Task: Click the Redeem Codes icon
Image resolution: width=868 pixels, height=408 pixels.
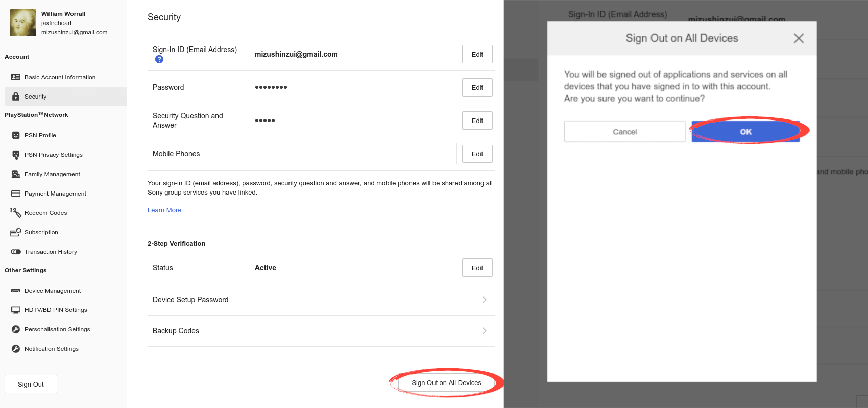Action: (16, 212)
